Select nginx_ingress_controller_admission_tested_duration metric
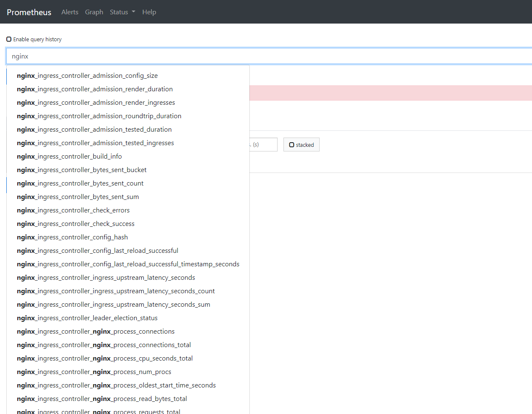Viewport: 532px width, 414px height. (128, 130)
